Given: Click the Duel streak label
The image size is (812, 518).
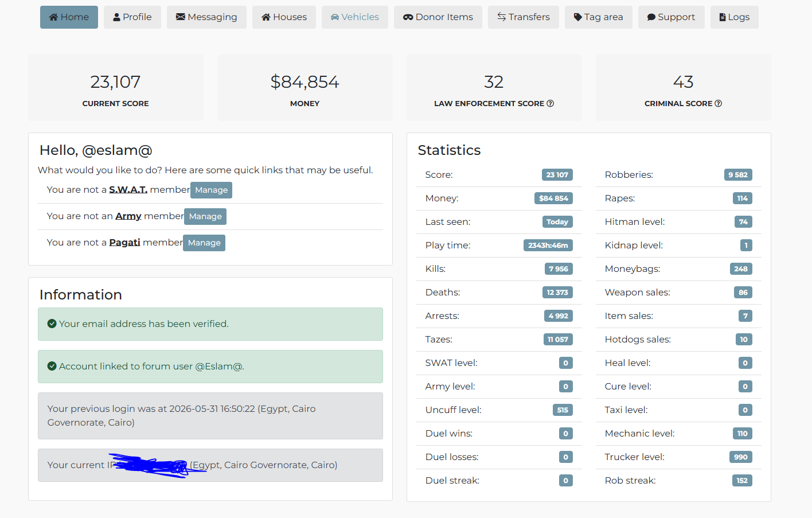Looking at the screenshot, I should pyautogui.click(x=452, y=481).
